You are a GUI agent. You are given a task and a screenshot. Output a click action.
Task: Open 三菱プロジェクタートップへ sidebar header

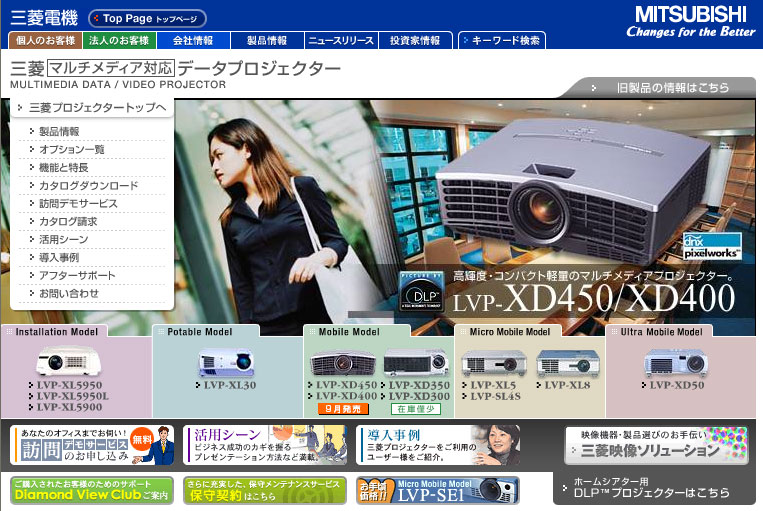coord(96,108)
